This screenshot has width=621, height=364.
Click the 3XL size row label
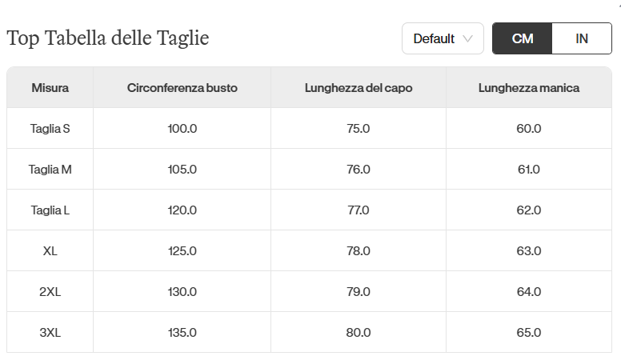point(50,332)
